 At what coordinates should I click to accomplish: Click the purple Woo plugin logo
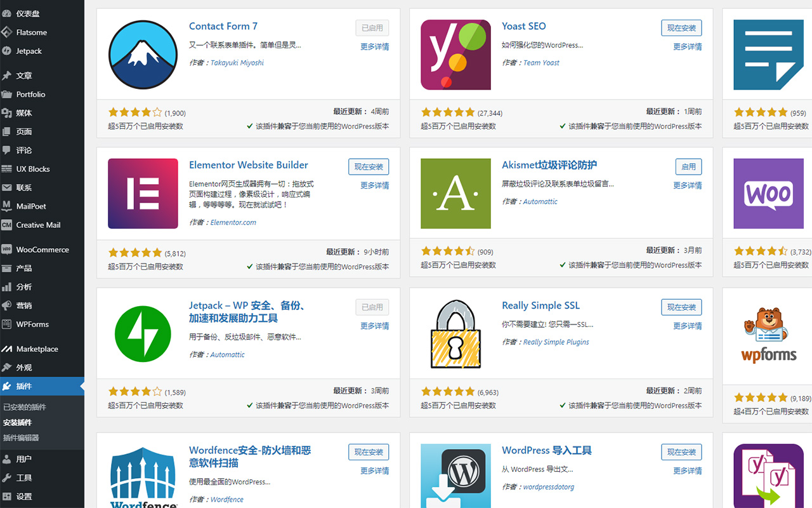(x=768, y=194)
